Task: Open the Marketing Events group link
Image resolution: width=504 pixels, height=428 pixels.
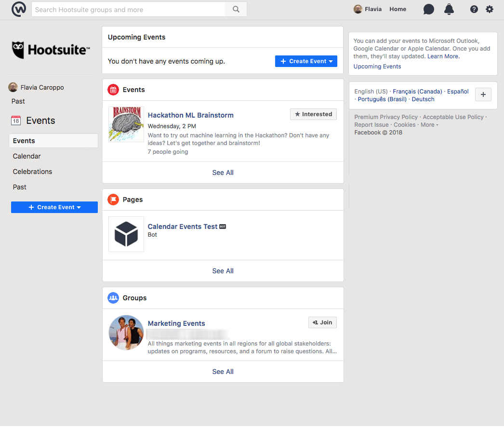Action: (x=176, y=323)
